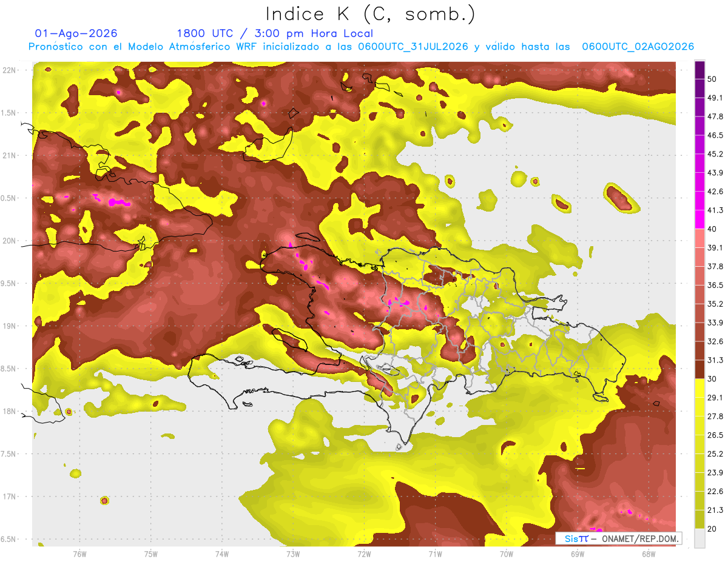Pick the dark purple swatch above 50
This screenshot has width=728, height=562.
(699, 70)
